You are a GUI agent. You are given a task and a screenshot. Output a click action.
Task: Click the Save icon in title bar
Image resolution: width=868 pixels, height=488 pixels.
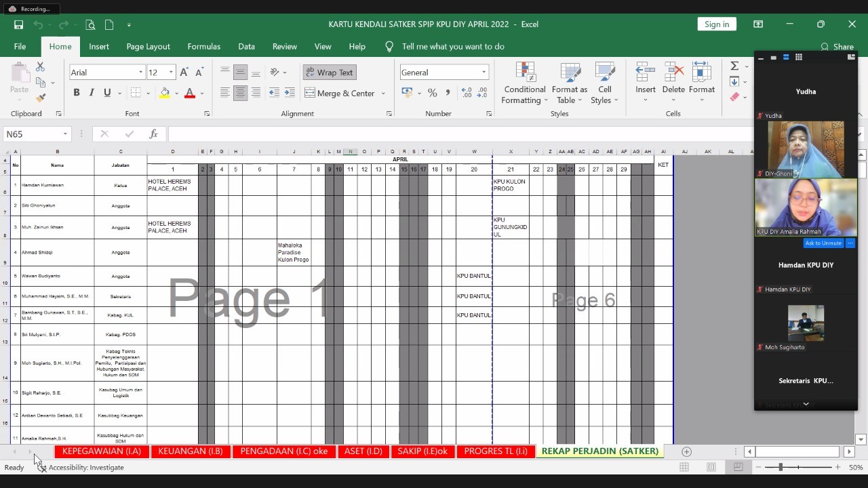pyautogui.click(x=19, y=24)
